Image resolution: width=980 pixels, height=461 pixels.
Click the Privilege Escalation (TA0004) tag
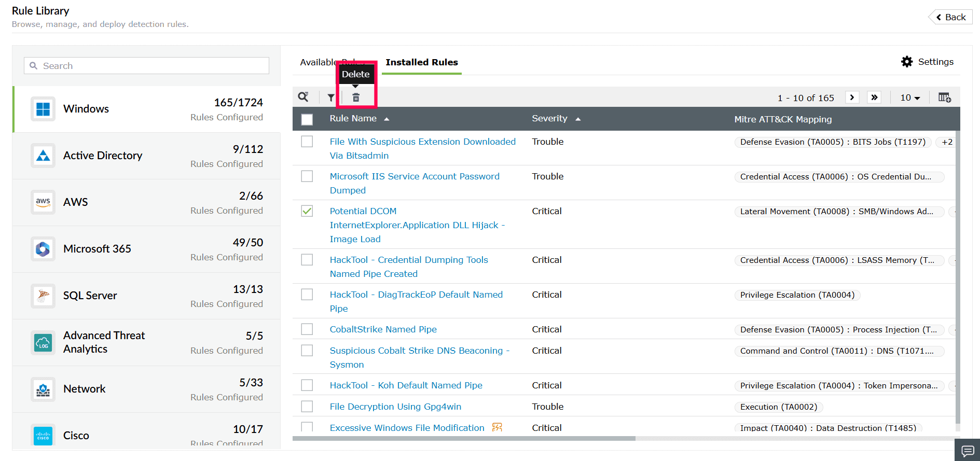coord(797,295)
